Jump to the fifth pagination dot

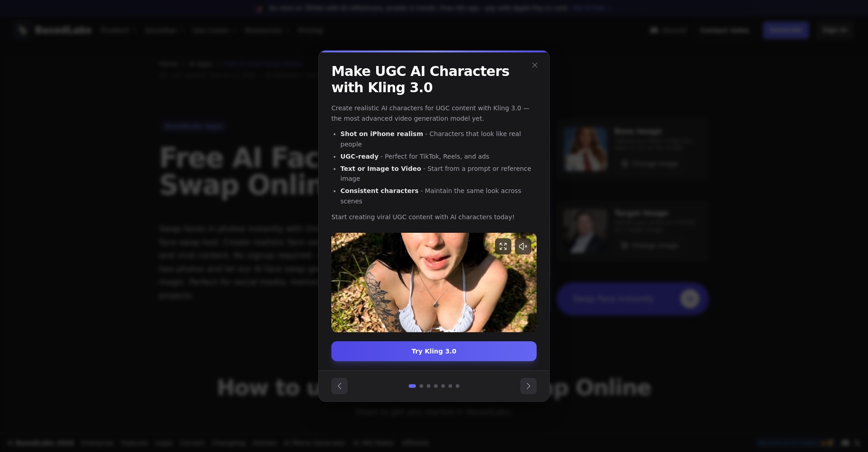point(443,386)
